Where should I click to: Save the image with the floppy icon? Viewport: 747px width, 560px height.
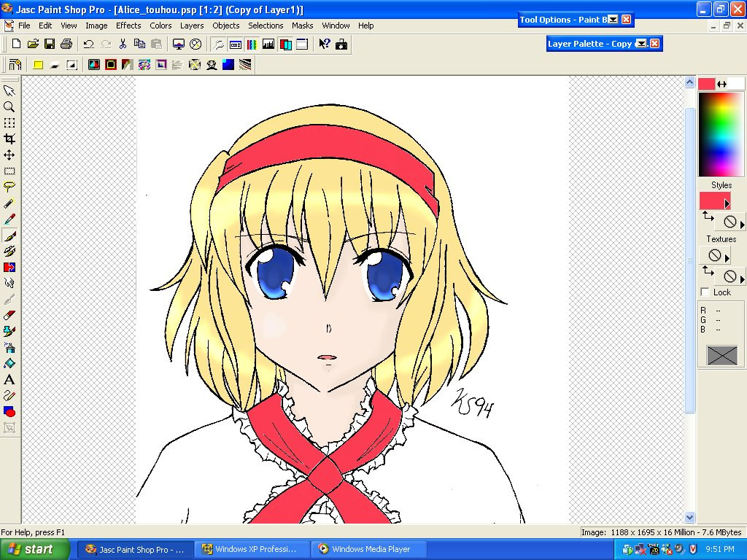point(50,44)
